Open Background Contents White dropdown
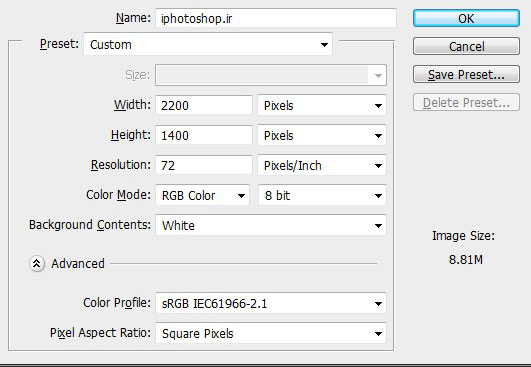The height and width of the screenshot is (367, 531). 271,225
